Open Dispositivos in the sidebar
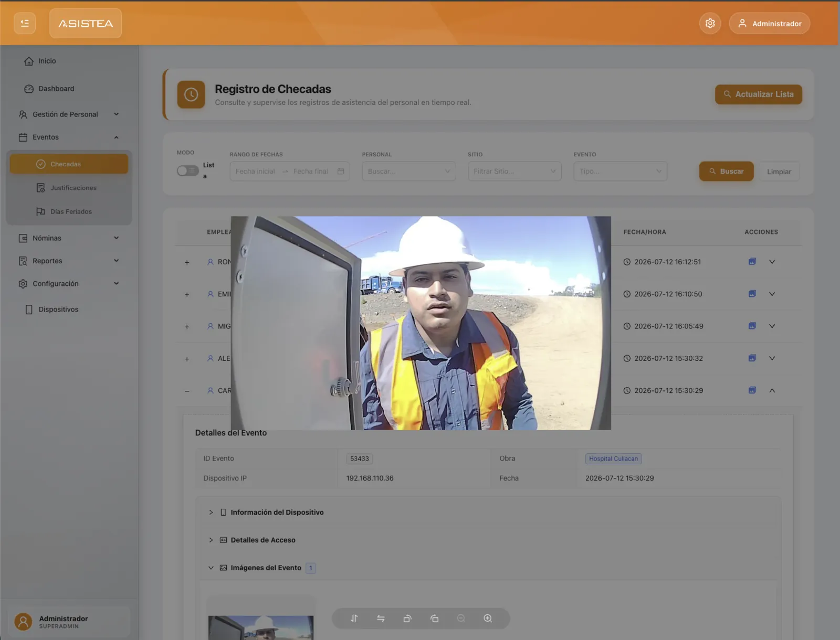The image size is (840, 640). pyautogui.click(x=69, y=310)
